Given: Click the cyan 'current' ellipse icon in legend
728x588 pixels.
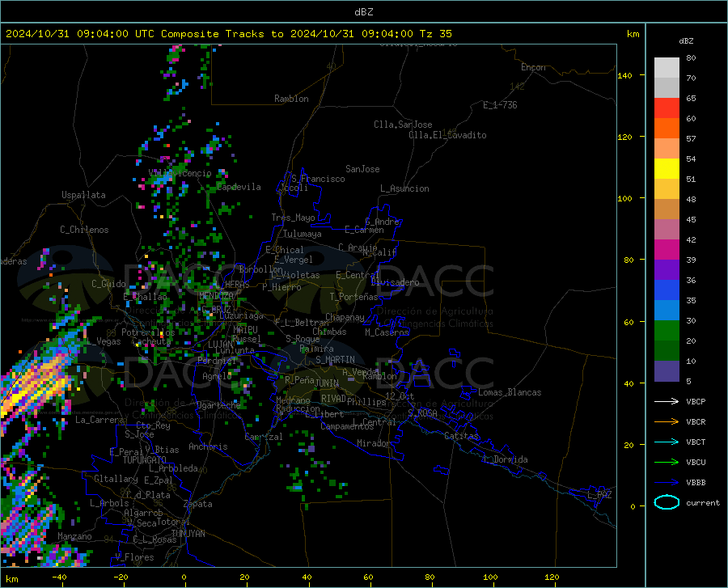Looking at the screenshot, I should pyautogui.click(x=667, y=502).
